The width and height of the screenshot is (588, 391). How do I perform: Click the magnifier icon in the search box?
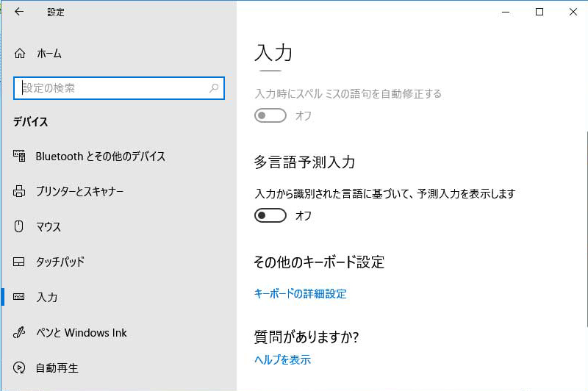pyautogui.click(x=214, y=88)
